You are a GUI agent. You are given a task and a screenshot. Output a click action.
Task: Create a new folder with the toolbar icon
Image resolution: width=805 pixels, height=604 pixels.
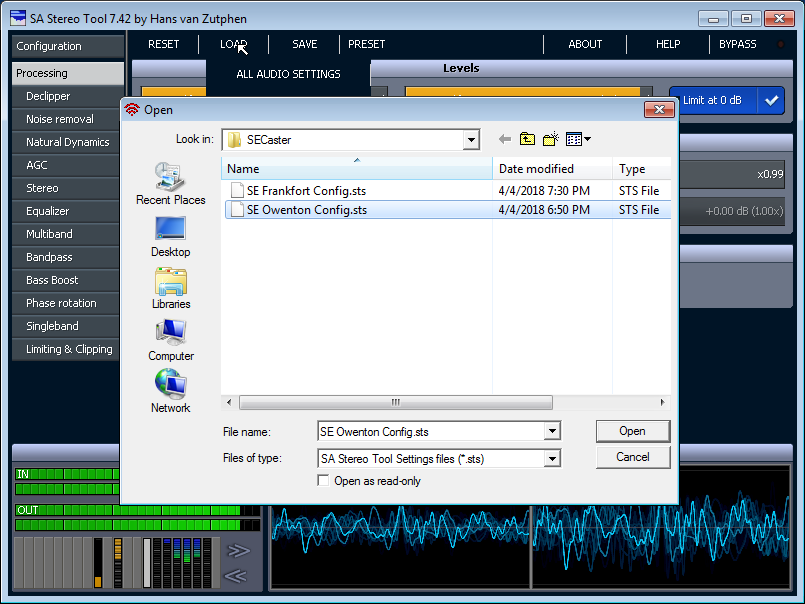(551, 139)
